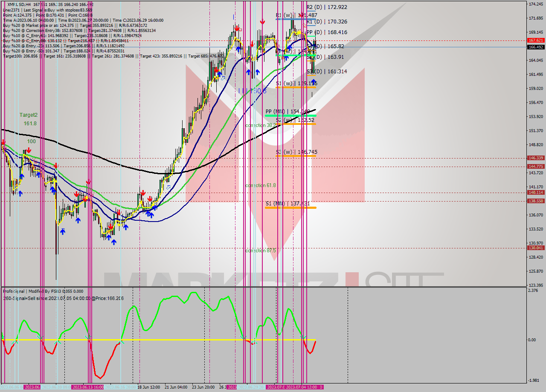
Task: Click the red 146.339 price level tag
Action: (x=535, y=158)
